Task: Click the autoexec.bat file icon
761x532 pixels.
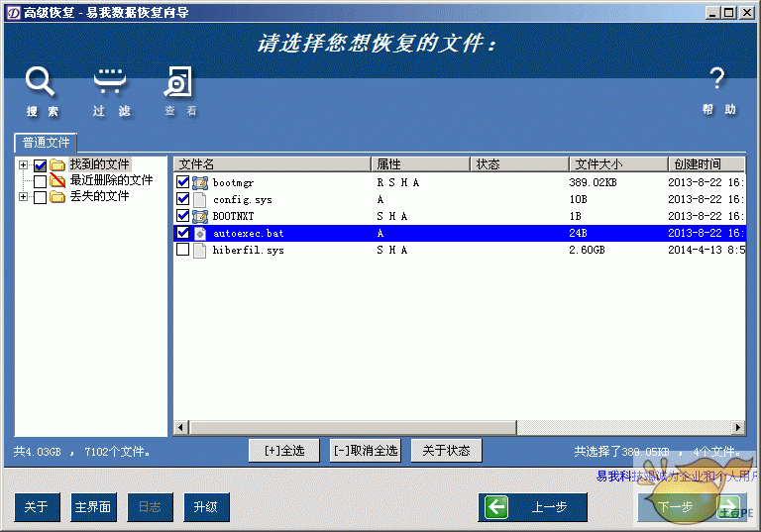Action: (199, 234)
